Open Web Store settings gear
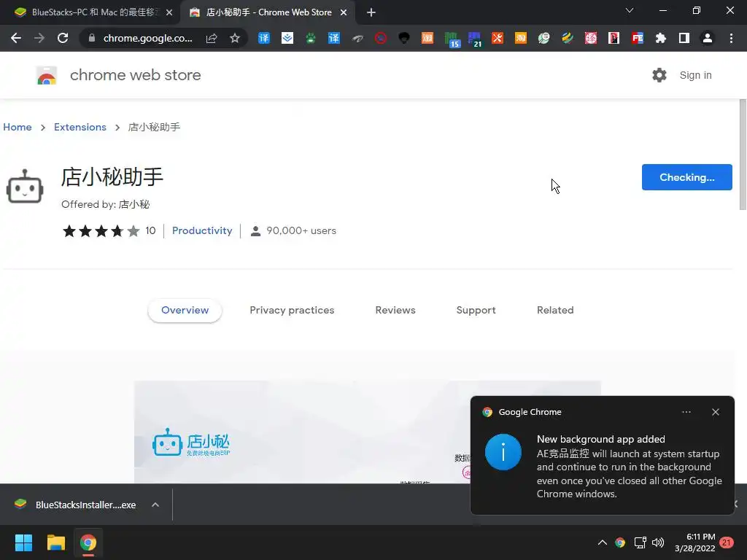The image size is (747, 560). coord(659,75)
